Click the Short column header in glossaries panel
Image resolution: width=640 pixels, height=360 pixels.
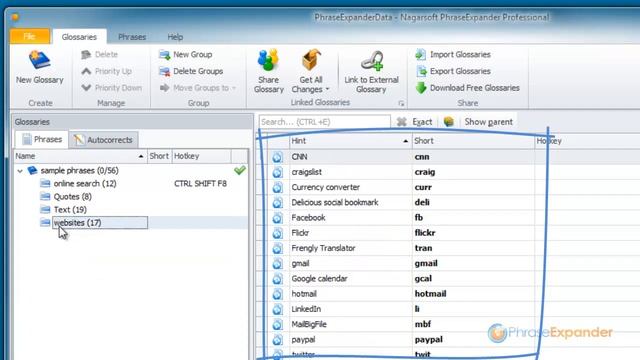click(x=159, y=156)
